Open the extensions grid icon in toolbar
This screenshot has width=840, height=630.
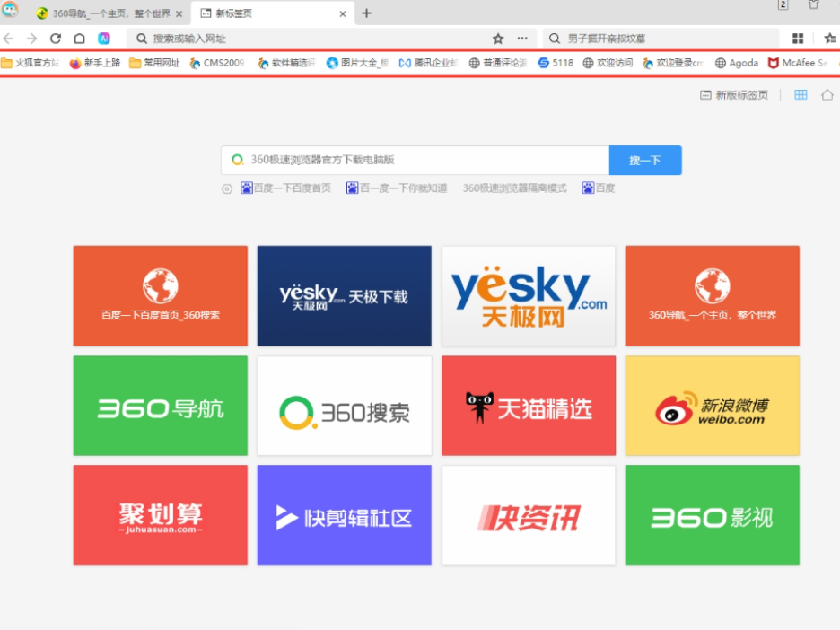[798, 39]
